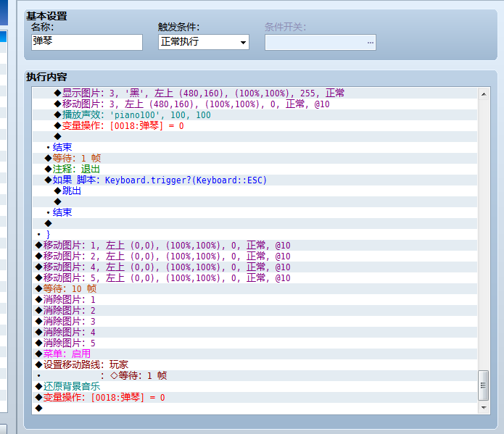
Task: Select the 菜单: 启用 command line
Action: click(x=255, y=354)
